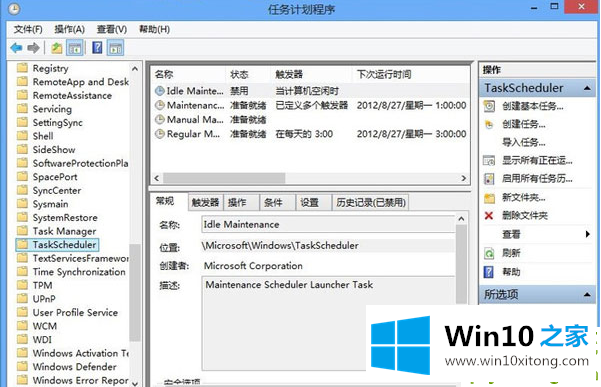Click the 创建任务 icon
Screen dimensions: 601x387
tap(489, 125)
